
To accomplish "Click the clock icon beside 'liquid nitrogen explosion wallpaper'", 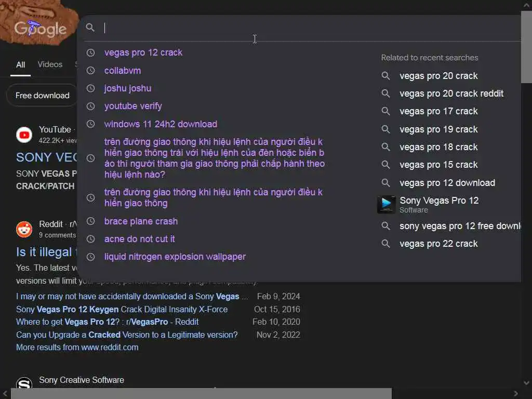I will pos(90,257).
